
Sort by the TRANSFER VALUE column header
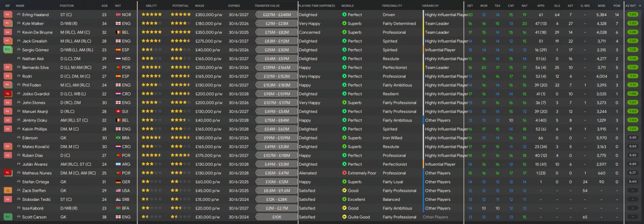267,6
